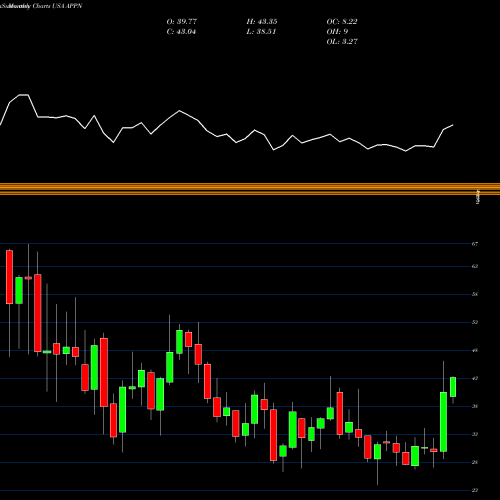Click the rightmost green candlestick near 42
500x500 pixels.
453,387
